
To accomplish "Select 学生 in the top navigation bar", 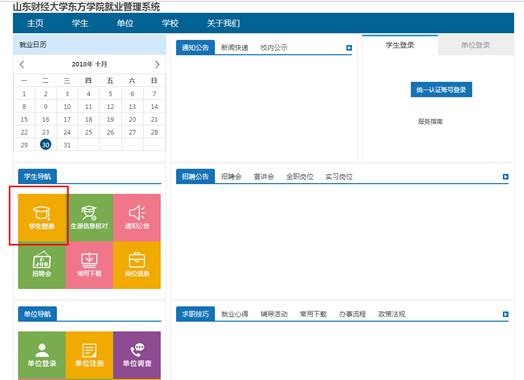I will (x=80, y=23).
